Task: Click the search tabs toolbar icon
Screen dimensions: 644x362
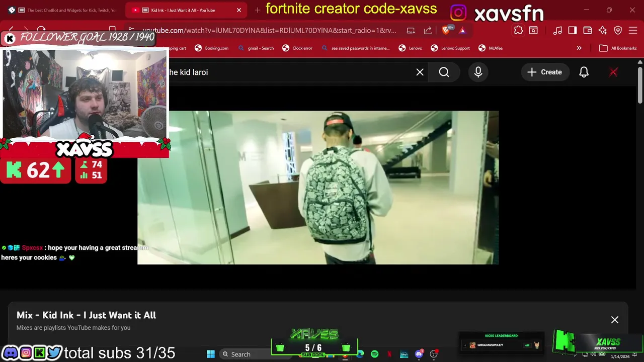Action: point(533,31)
